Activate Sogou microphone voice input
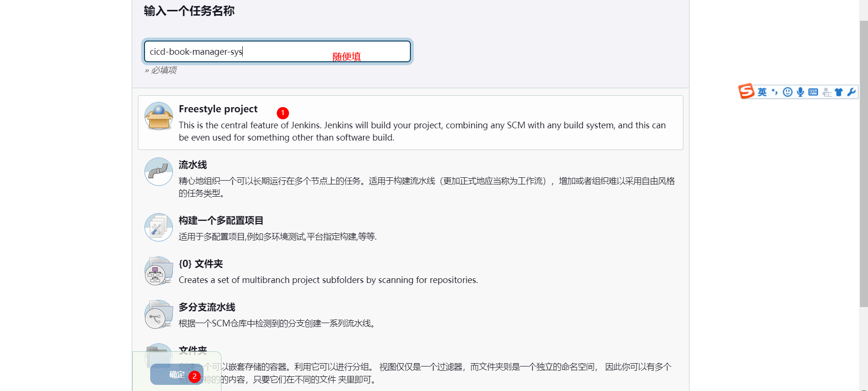 (x=800, y=92)
